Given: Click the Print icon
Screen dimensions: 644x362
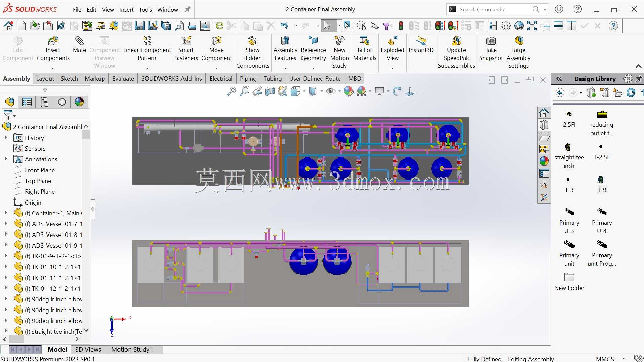Looking at the screenshot, I should tap(192, 26).
